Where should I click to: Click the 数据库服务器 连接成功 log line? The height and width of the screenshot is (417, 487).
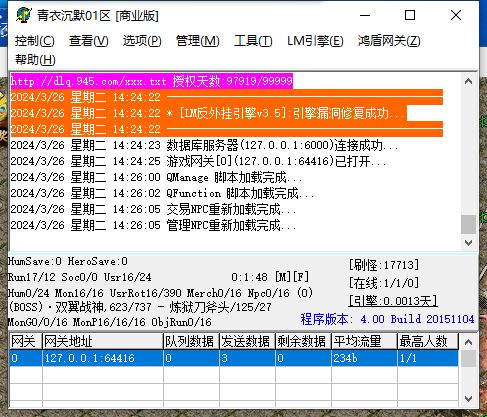(x=204, y=145)
